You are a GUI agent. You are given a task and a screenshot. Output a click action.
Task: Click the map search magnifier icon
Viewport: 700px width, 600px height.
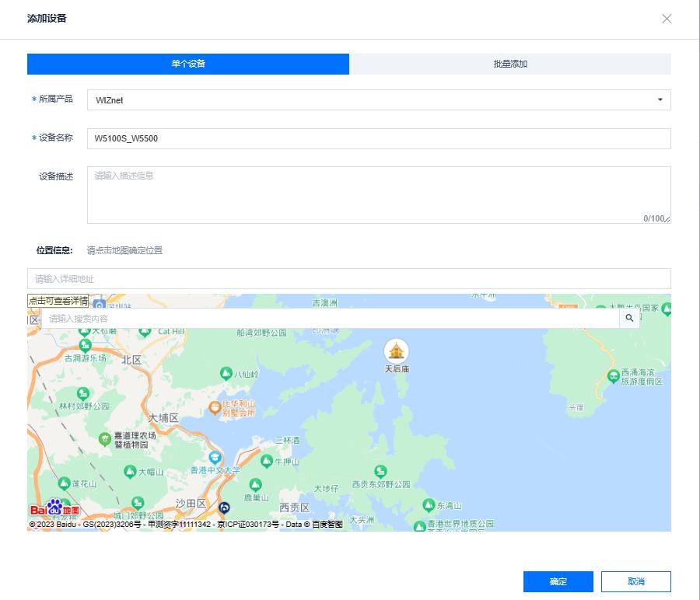(x=629, y=319)
